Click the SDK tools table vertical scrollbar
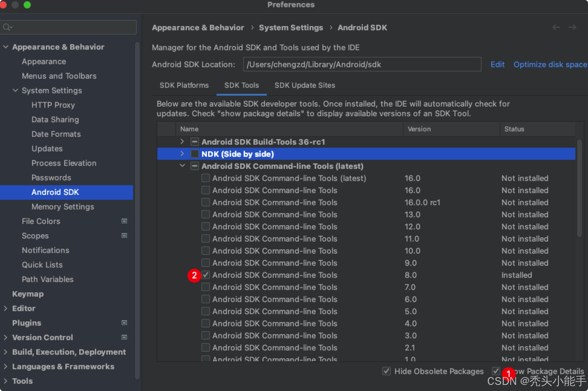The image size is (588, 391). [x=579, y=188]
